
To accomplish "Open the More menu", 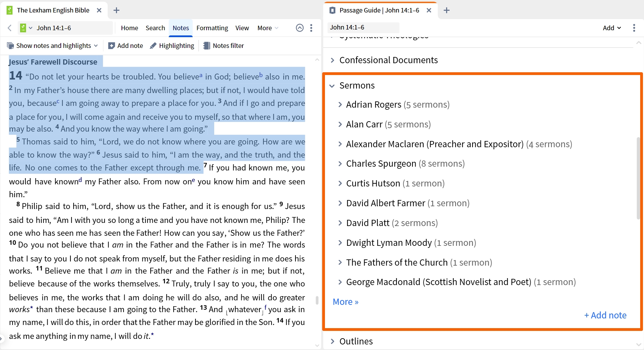I will (268, 28).
